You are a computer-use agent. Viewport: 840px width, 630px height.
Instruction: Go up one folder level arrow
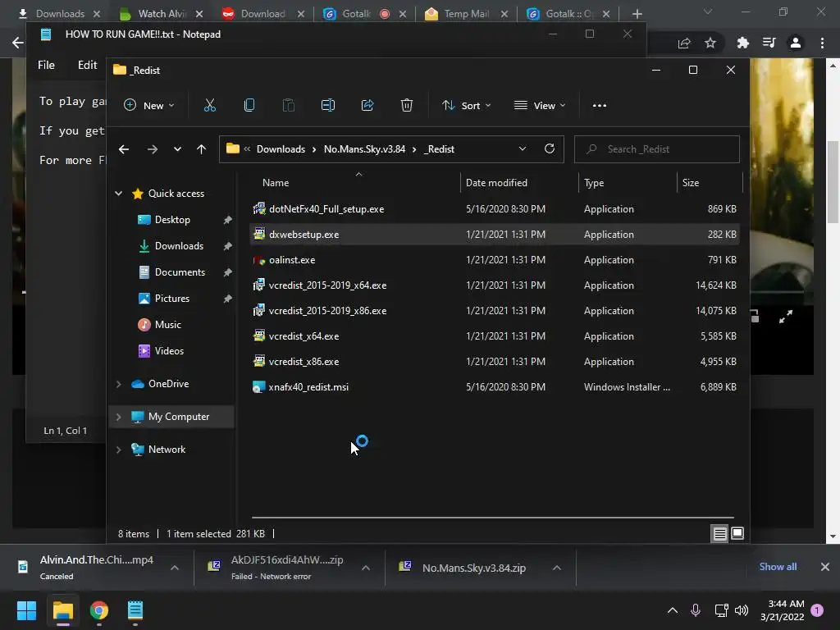tap(201, 149)
